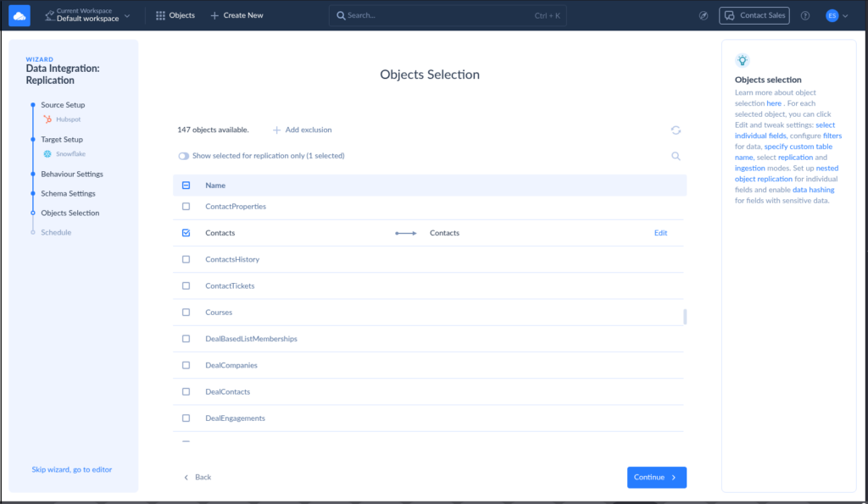The image size is (868, 504).
Task: Uncheck the Contacts object checkbox
Action: click(x=186, y=233)
